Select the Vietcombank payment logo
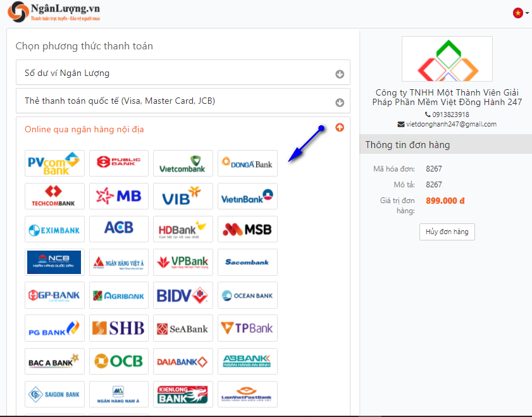The height and width of the screenshot is (417, 532). [x=183, y=163]
